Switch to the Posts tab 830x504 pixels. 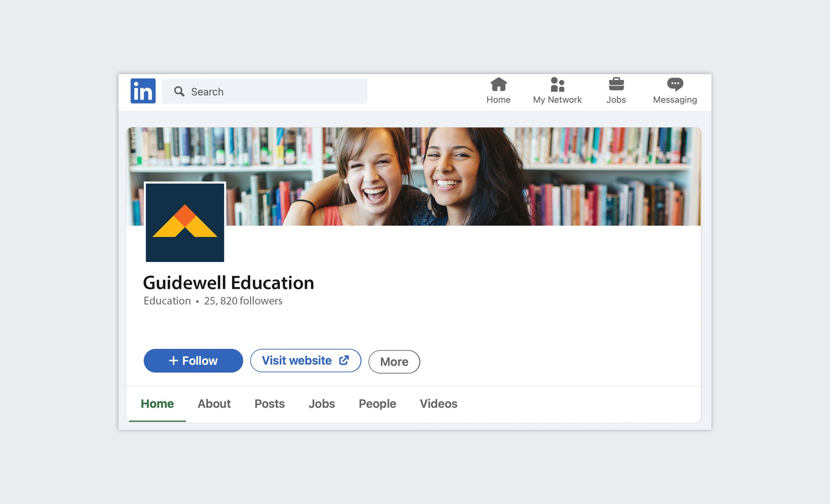coord(270,404)
